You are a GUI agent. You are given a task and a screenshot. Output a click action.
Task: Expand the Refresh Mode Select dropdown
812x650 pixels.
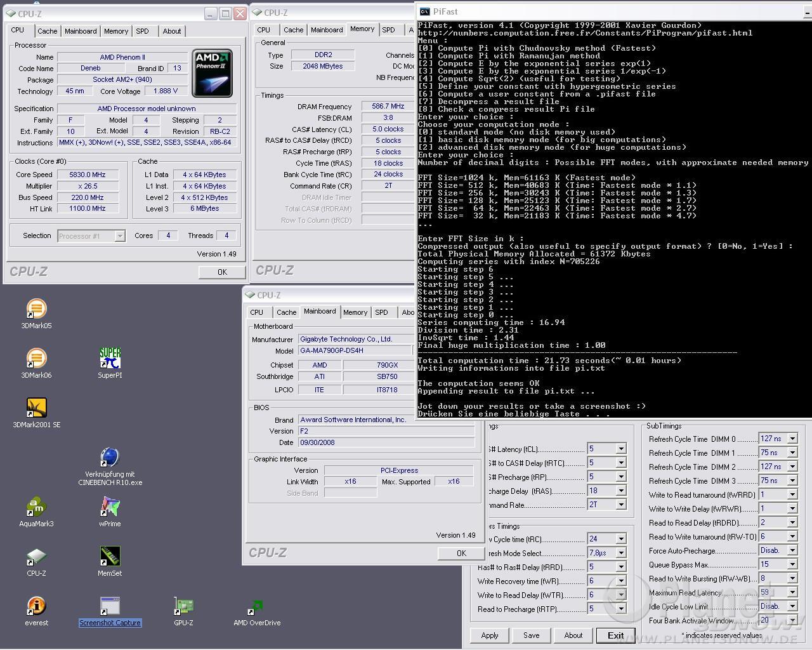click(x=621, y=554)
